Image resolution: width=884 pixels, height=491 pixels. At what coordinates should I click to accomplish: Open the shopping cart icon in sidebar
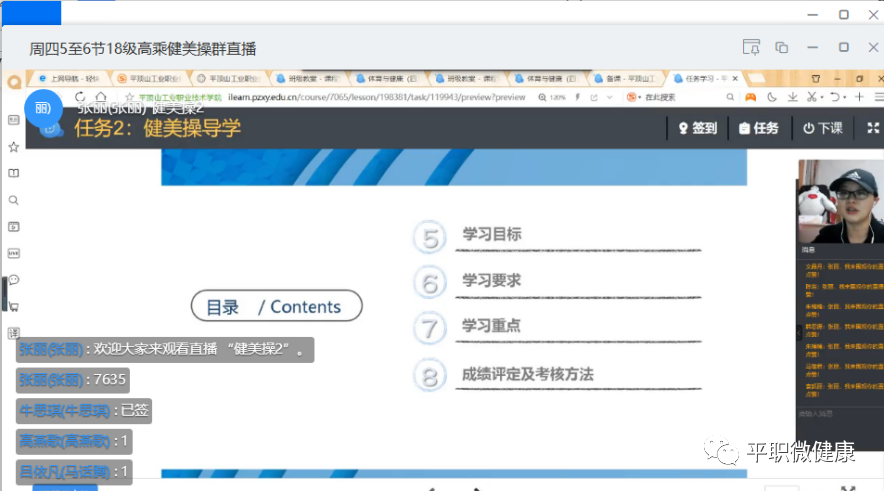14,306
